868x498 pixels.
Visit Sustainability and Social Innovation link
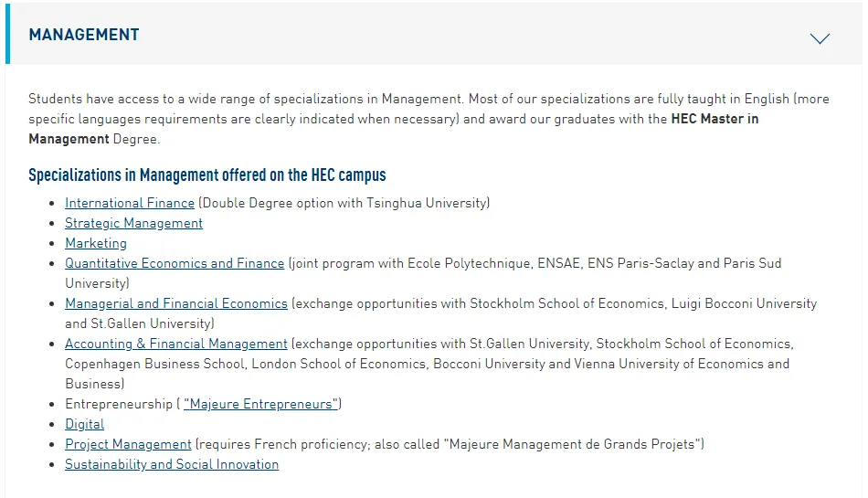pos(172,464)
